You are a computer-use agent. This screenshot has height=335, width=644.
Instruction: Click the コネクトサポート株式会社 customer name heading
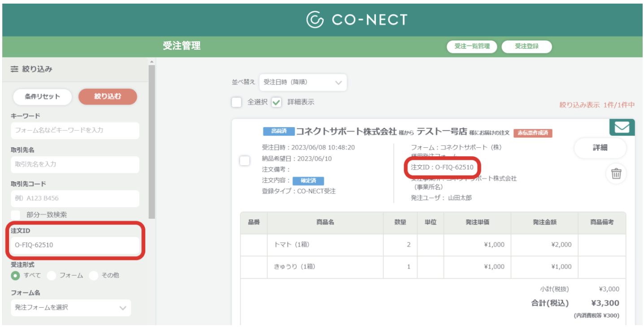click(346, 132)
